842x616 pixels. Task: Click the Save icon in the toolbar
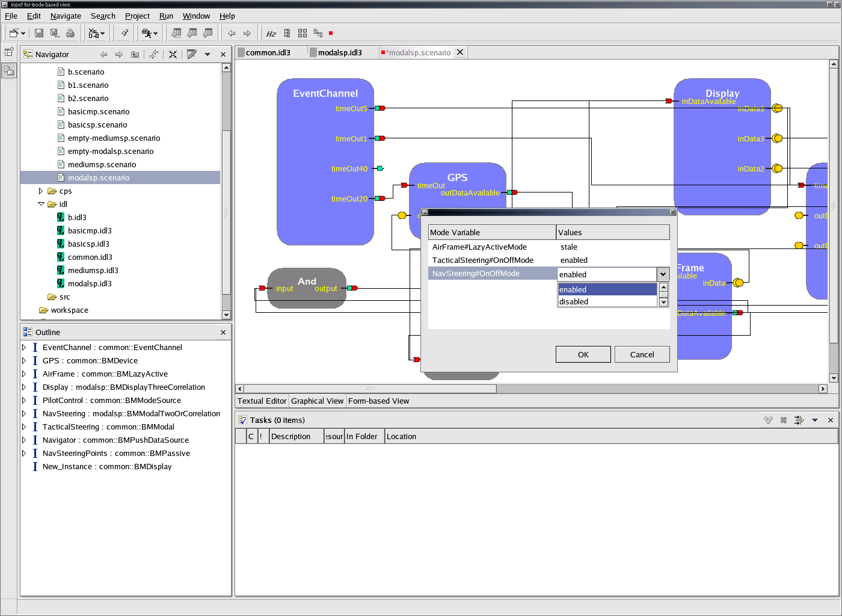coord(39,33)
